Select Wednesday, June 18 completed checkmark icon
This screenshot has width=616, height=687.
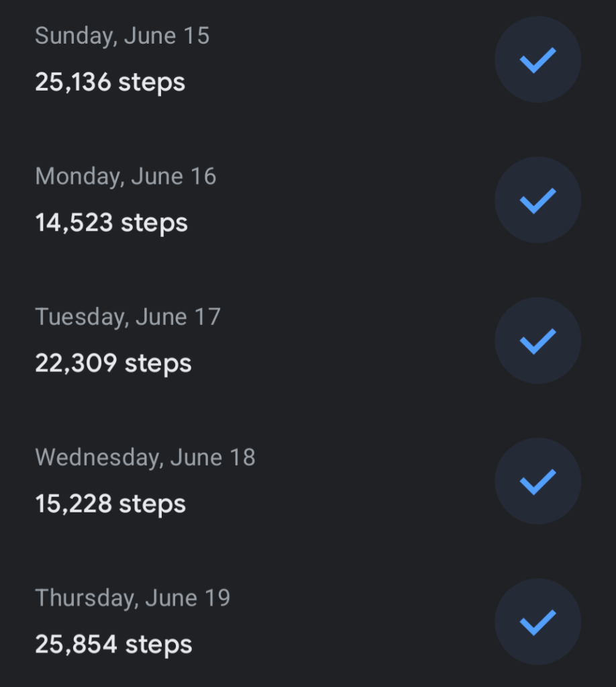click(537, 482)
